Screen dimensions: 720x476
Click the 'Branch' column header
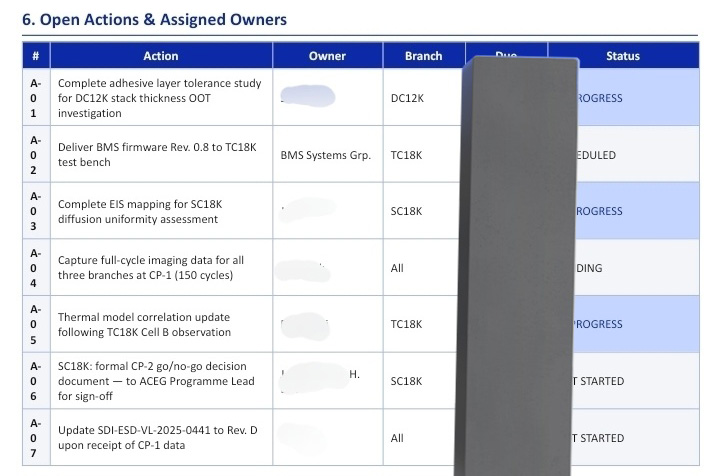tap(423, 56)
